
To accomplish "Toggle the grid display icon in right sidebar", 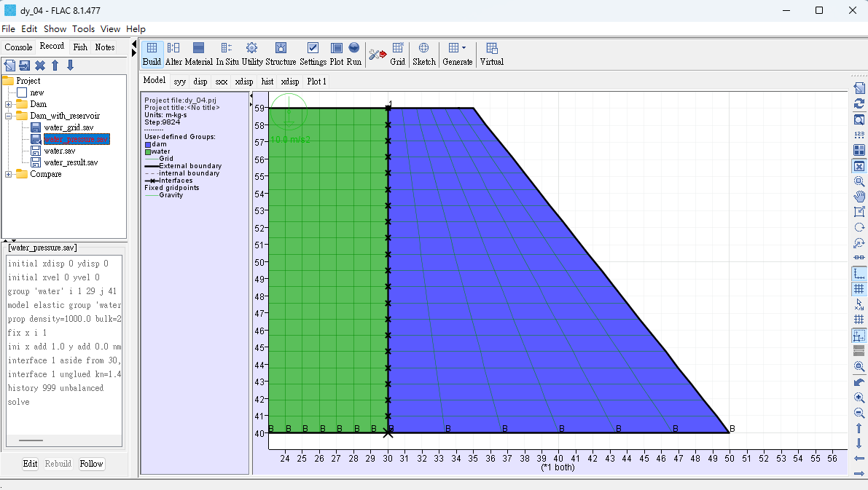I will (859, 289).
